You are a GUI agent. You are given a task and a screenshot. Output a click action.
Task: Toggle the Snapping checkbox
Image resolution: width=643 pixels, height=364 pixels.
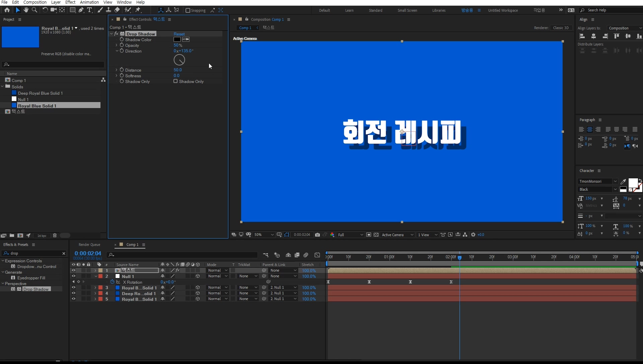188,10
